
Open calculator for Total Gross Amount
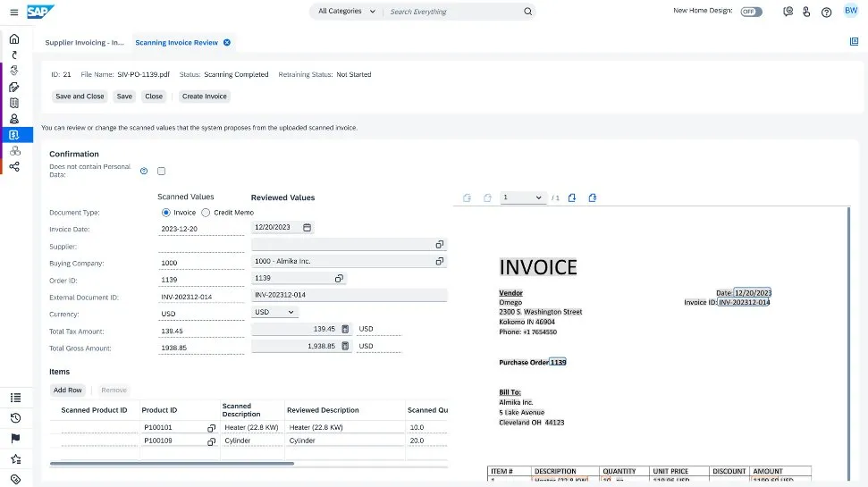pos(345,346)
